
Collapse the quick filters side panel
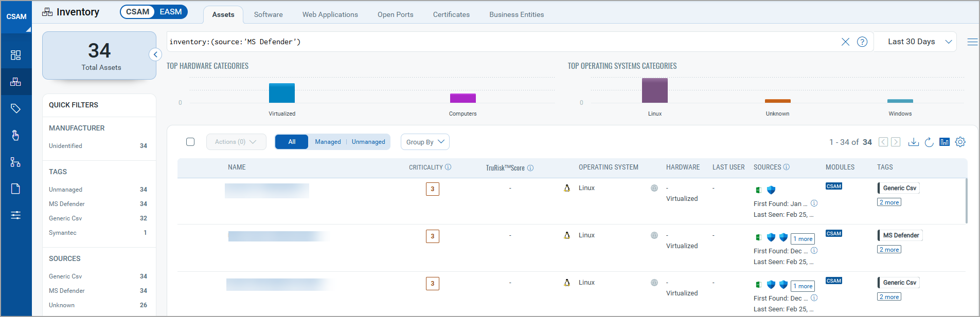(x=155, y=54)
